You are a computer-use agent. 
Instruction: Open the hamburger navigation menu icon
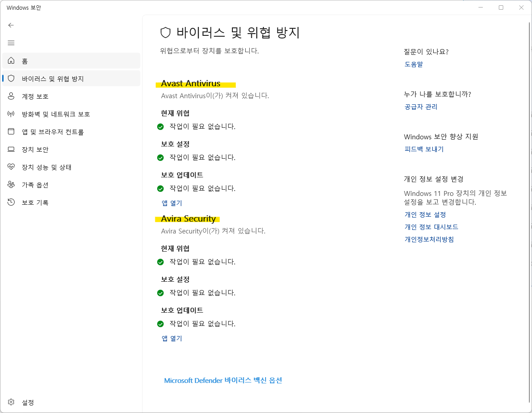[11, 43]
